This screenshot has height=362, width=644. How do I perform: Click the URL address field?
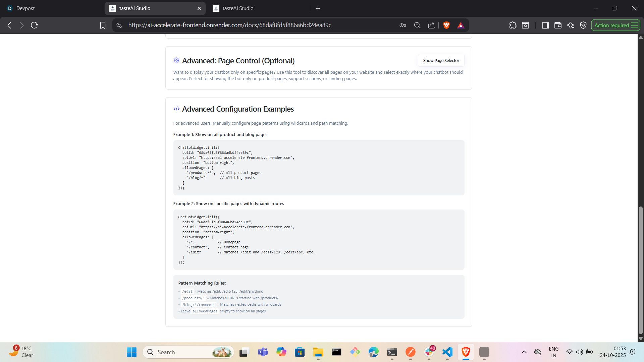click(x=230, y=25)
